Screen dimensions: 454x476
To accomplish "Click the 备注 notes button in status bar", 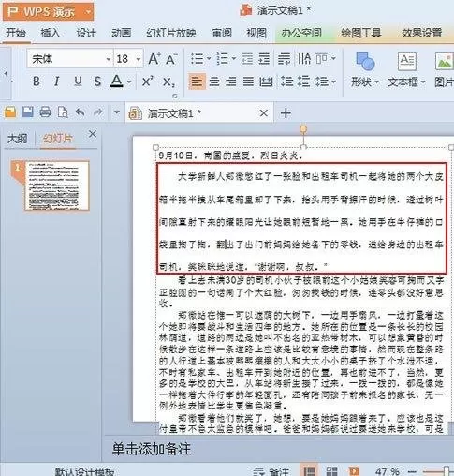I will click(271, 471).
